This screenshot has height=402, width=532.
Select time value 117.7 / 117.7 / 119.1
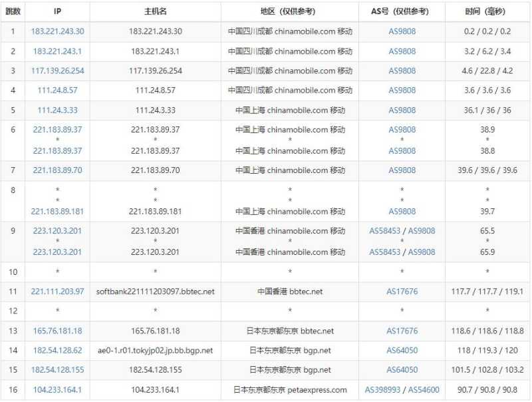tap(487, 292)
